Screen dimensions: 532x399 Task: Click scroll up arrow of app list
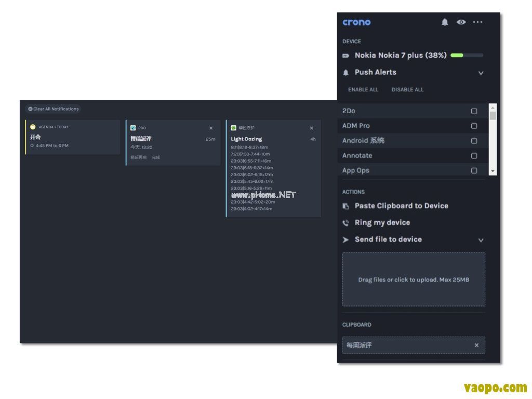click(493, 108)
